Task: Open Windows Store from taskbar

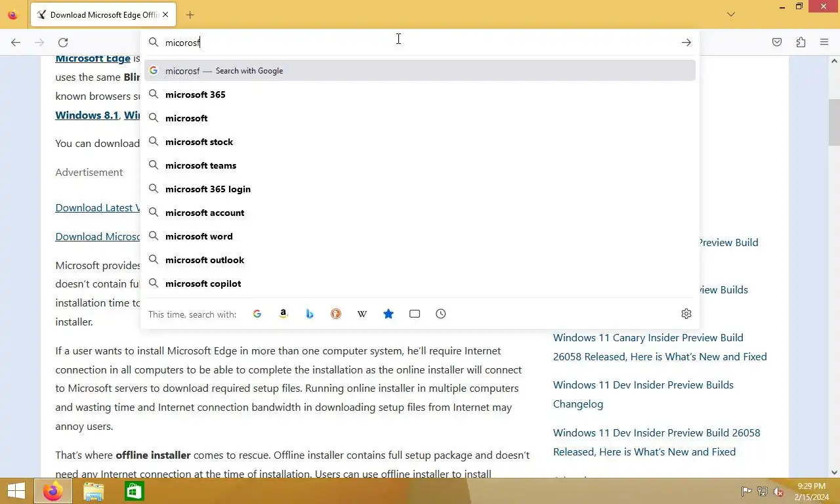Action: point(134,491)
